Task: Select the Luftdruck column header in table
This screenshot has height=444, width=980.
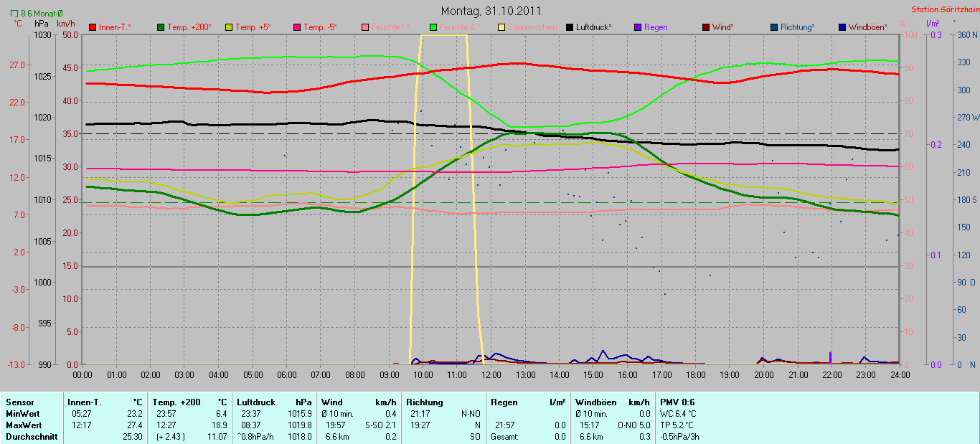Action: [256, 402]
